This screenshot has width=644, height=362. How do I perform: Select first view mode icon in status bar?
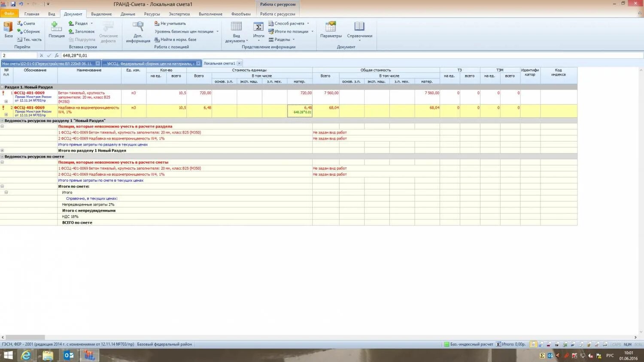(533, 344)
